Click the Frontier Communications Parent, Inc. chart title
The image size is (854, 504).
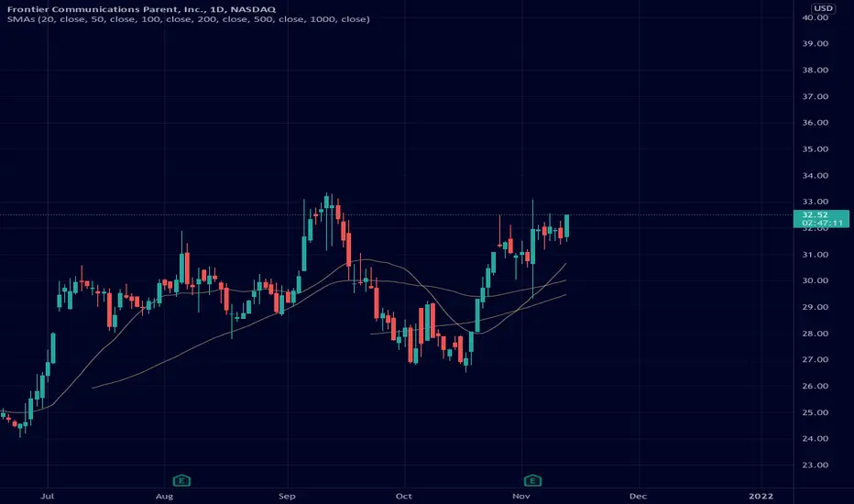click(142, 9)
